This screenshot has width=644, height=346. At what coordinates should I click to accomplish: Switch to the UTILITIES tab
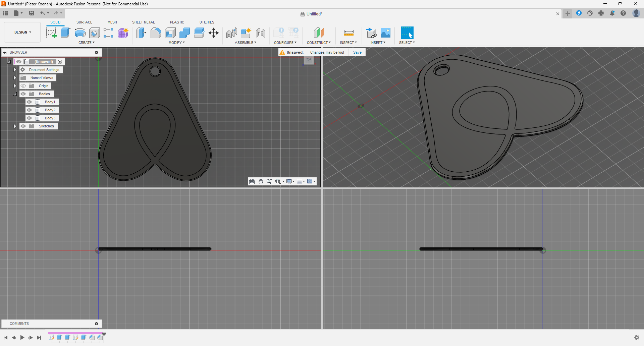point(207,22)
